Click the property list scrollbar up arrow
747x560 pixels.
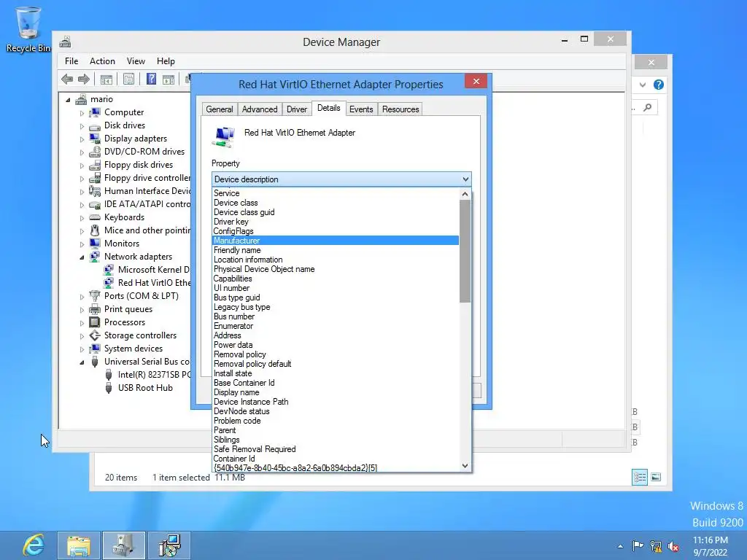click(465, 194)
